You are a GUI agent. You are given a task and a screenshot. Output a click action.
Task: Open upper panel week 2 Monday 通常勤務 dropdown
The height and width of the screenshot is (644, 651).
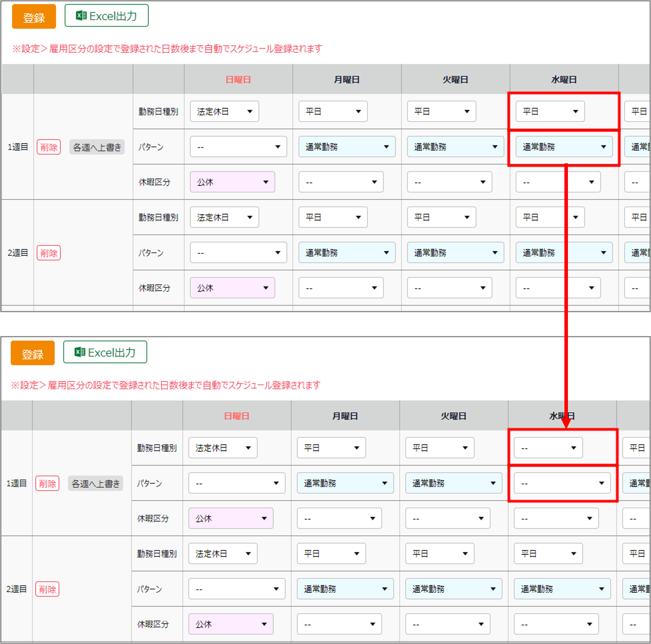pos(346,252)
